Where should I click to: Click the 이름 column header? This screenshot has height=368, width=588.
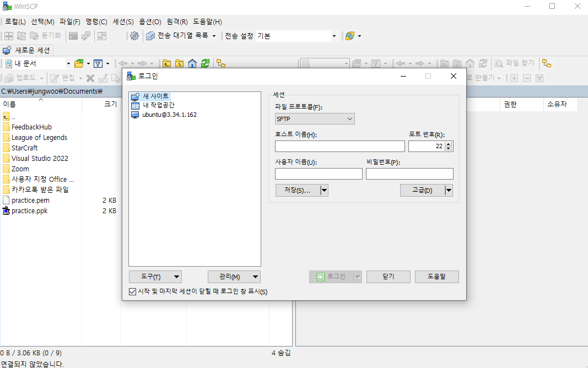click(x=40, y=104)
